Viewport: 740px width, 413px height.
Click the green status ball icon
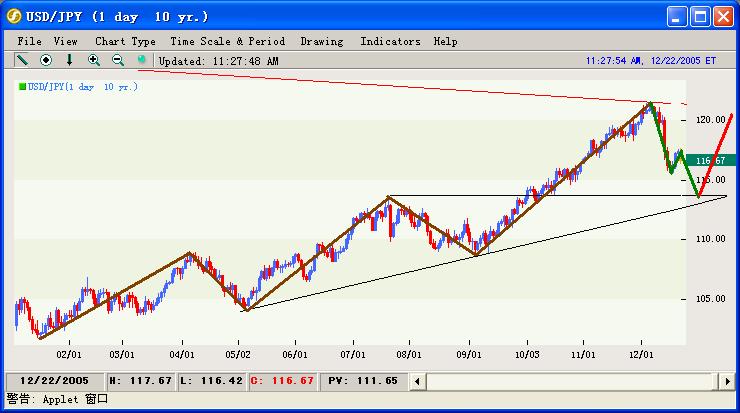point(141,59)
